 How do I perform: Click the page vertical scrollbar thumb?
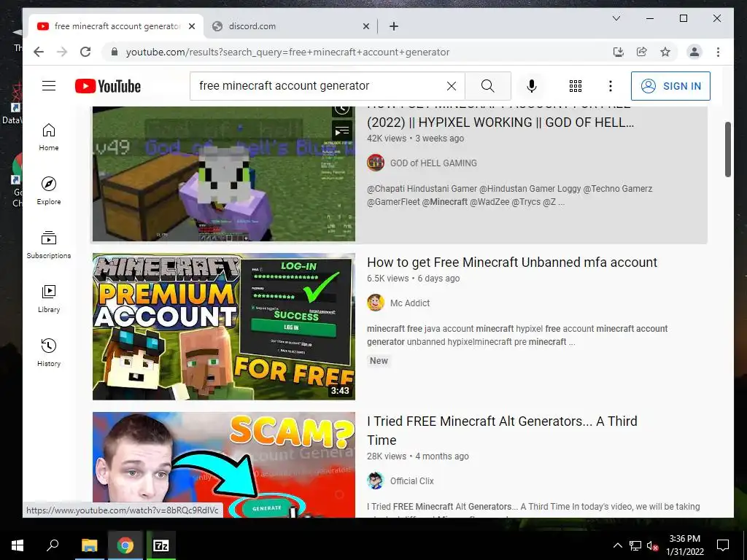point(727,149)
